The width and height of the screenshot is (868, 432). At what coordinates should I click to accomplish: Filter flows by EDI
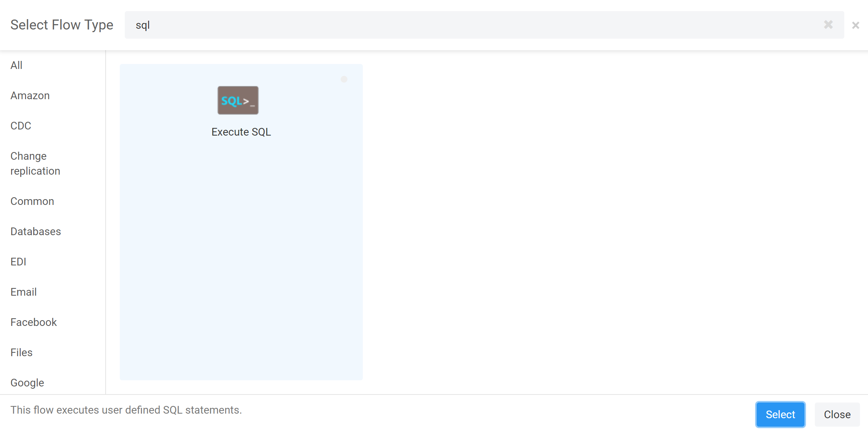(18, 262)
